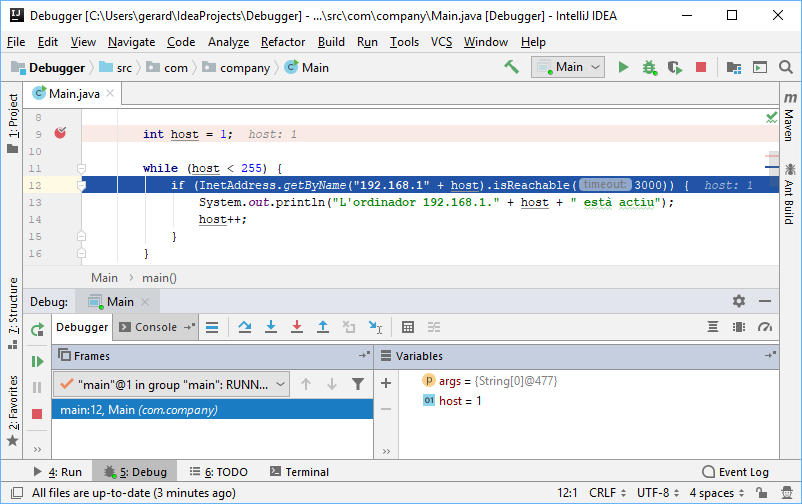
Task: Click the Debug bug icon in toolbar
Action: pos(649,67)
